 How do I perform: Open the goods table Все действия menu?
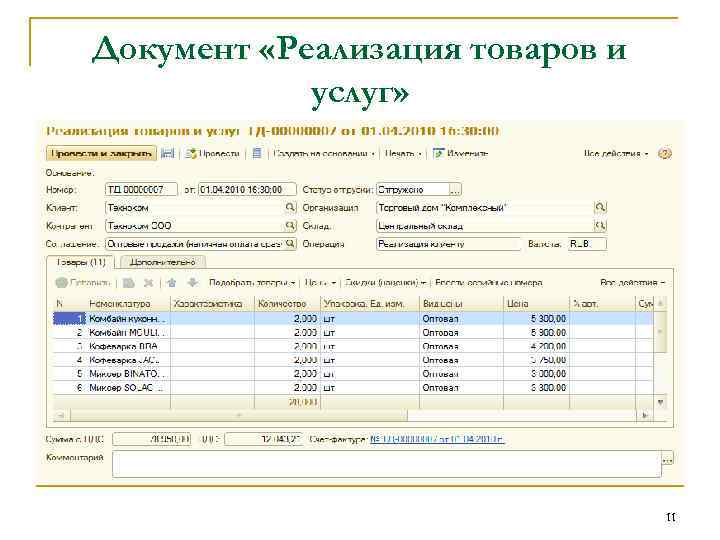click(632, 283)
